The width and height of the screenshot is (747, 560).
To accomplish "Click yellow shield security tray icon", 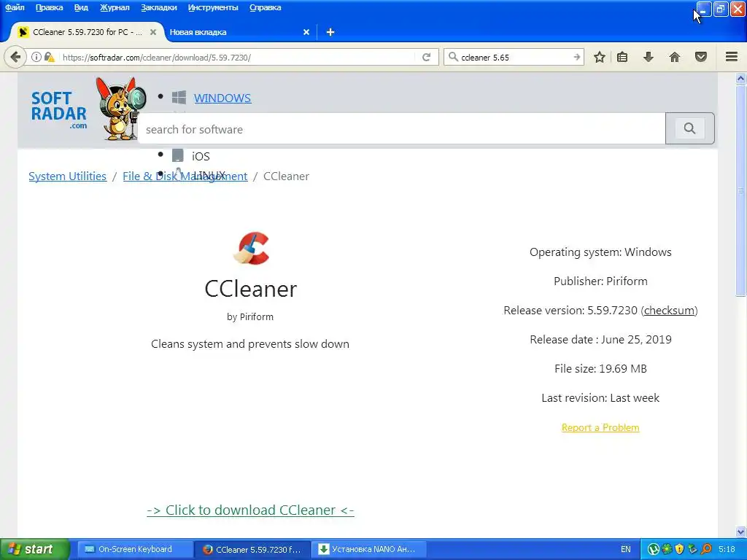I will (x=679, y=549).
